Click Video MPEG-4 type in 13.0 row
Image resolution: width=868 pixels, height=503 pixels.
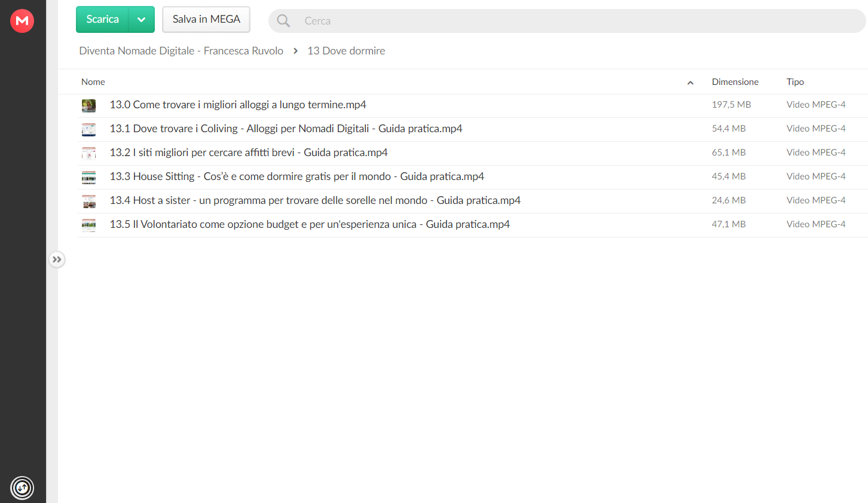click(x=816, y=105)
